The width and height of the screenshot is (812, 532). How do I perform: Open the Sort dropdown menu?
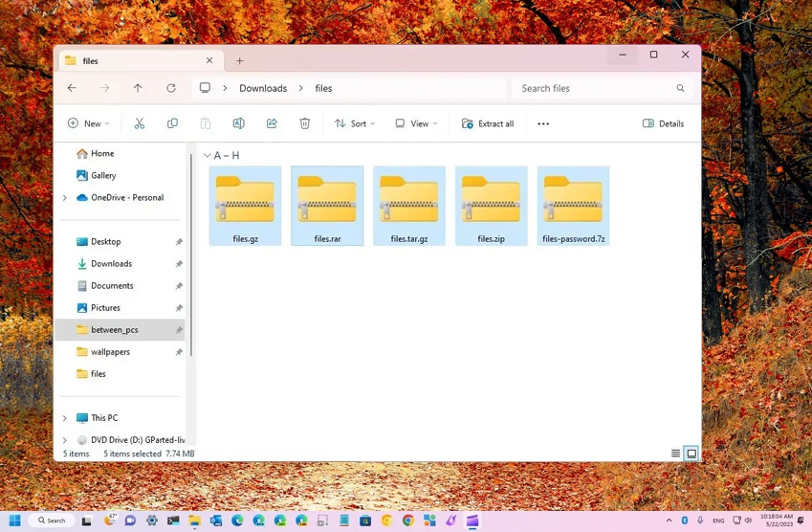coord(355,123)
